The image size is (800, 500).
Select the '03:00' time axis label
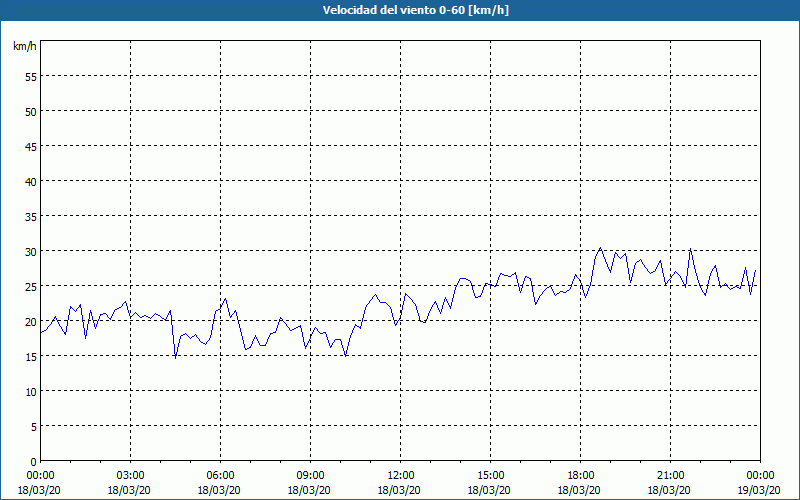coord(131,476)
